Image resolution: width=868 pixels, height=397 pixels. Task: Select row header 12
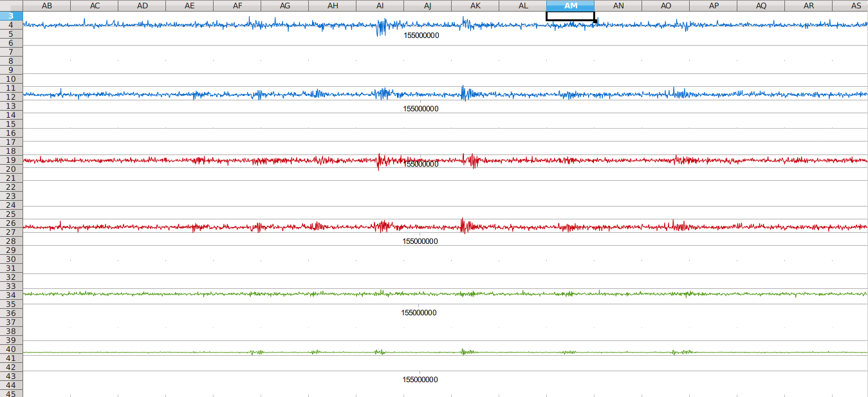(x=11, y=97)
